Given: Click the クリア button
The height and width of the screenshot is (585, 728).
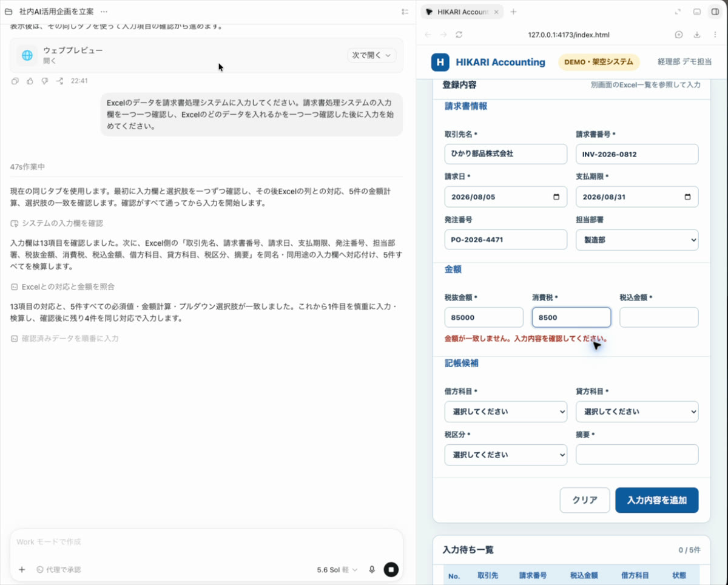Looking at the screenshot, I should coord(585,501).
